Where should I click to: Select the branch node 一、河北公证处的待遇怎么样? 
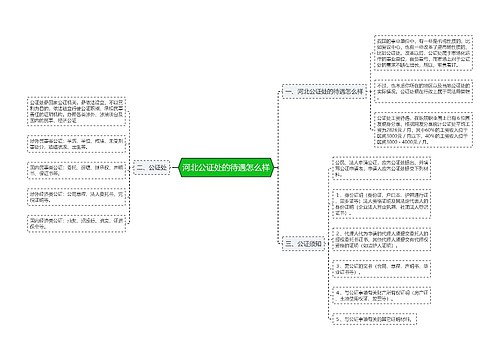pyautogui.click(x=325, y=91)
